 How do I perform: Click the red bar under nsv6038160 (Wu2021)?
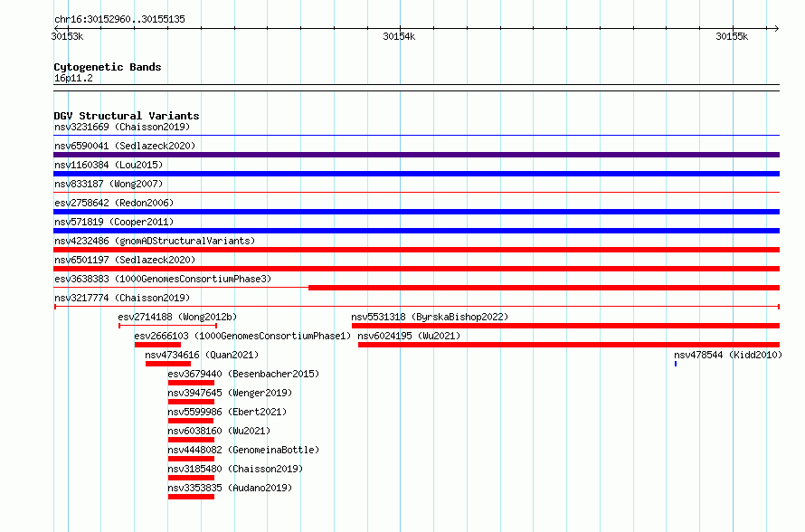[x=191, y=440]
